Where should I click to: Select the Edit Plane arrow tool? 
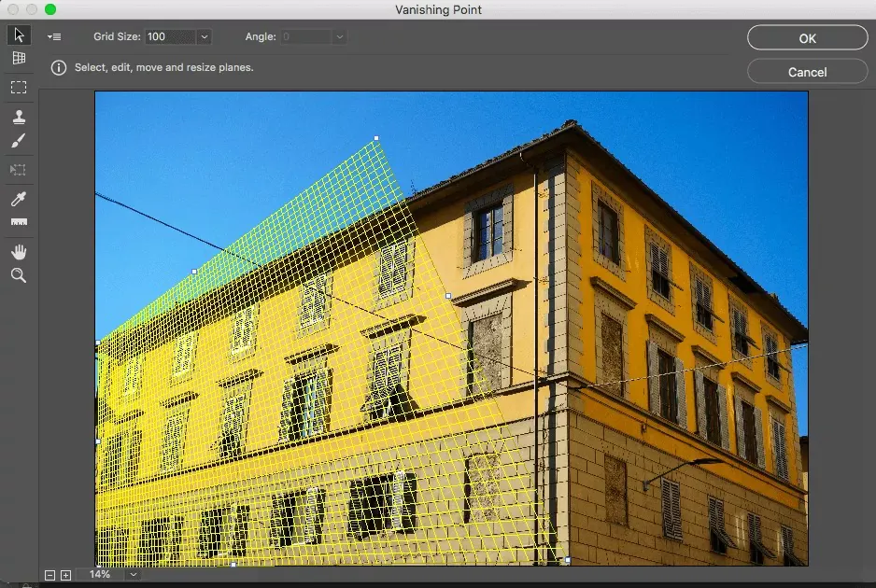19,35
